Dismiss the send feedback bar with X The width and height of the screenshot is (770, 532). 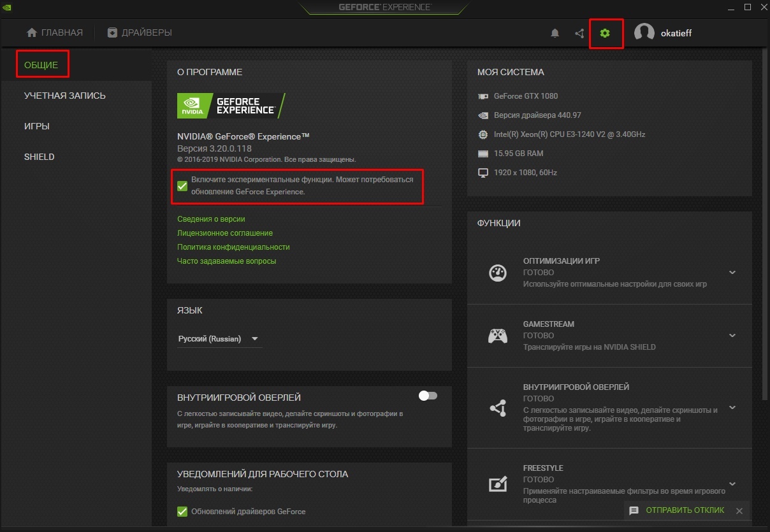coord(739,511)
